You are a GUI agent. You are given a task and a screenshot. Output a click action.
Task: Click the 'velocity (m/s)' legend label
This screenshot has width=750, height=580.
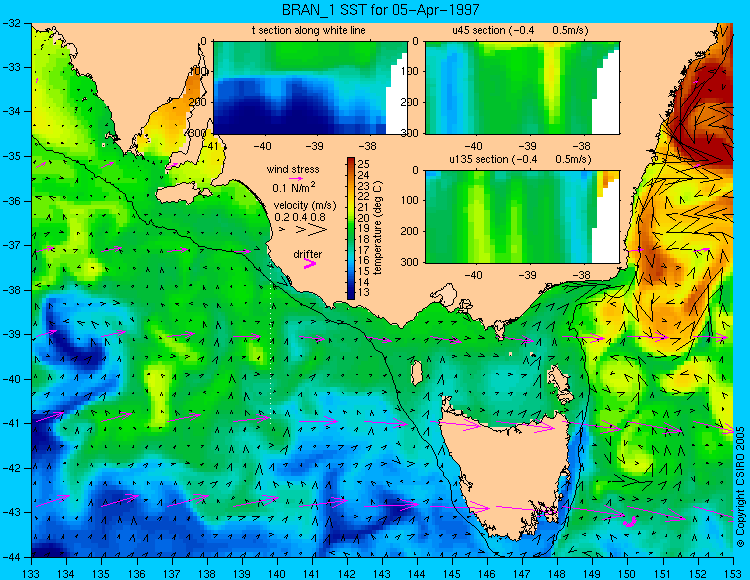click(305, 206)
